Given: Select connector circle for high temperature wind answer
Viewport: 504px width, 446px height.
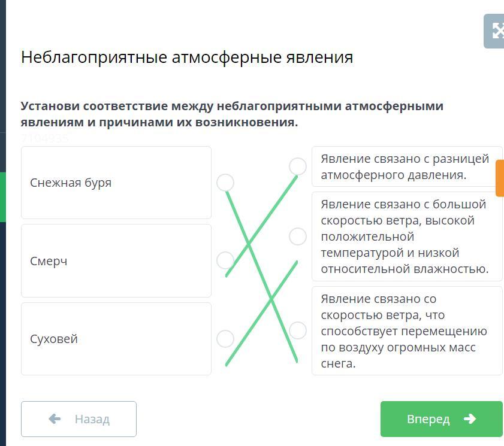Looking at the screenshot, I should point(298,236).
